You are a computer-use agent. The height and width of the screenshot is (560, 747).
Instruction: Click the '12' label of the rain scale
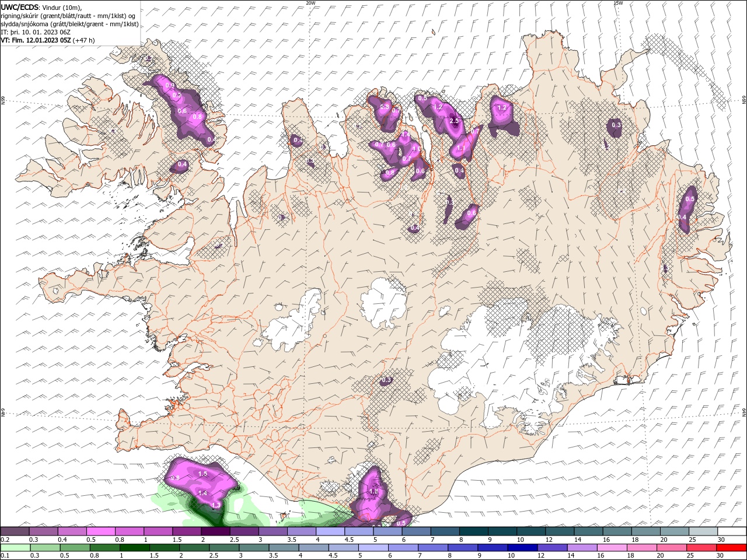[x=541, y=556]
